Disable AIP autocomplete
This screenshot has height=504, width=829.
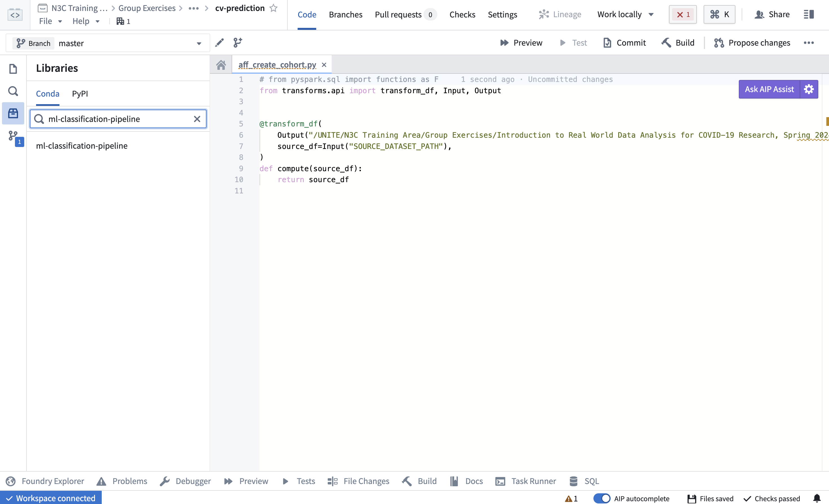[x=602, y=499]
